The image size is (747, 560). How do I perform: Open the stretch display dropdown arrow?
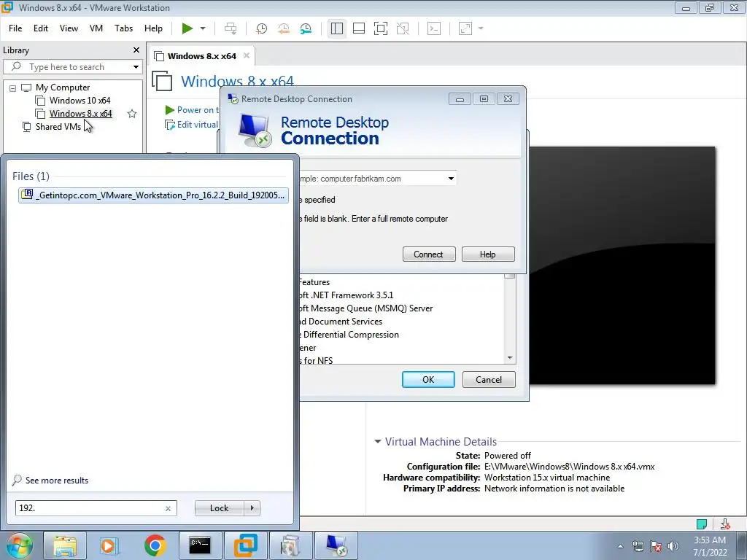point(481,28)
